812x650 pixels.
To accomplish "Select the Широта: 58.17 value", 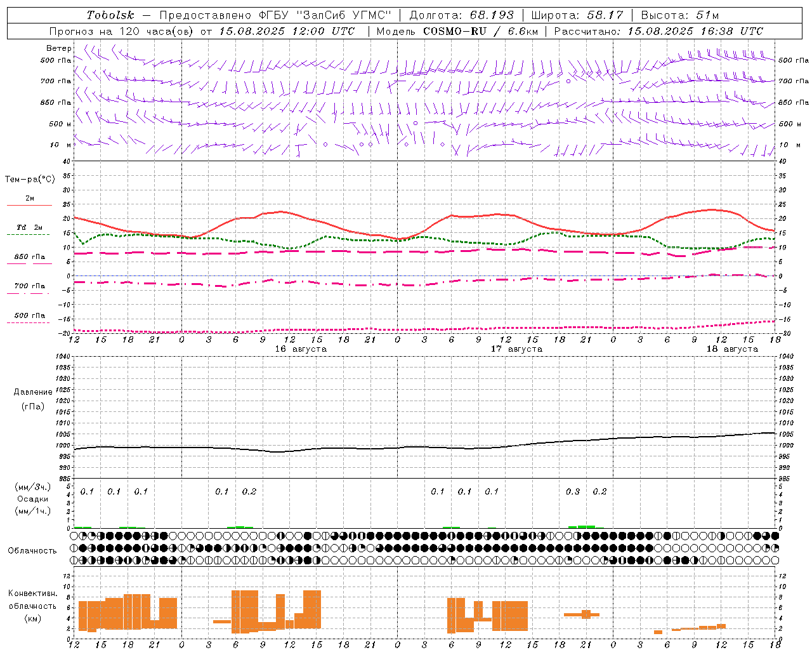I will click(577, 15).
